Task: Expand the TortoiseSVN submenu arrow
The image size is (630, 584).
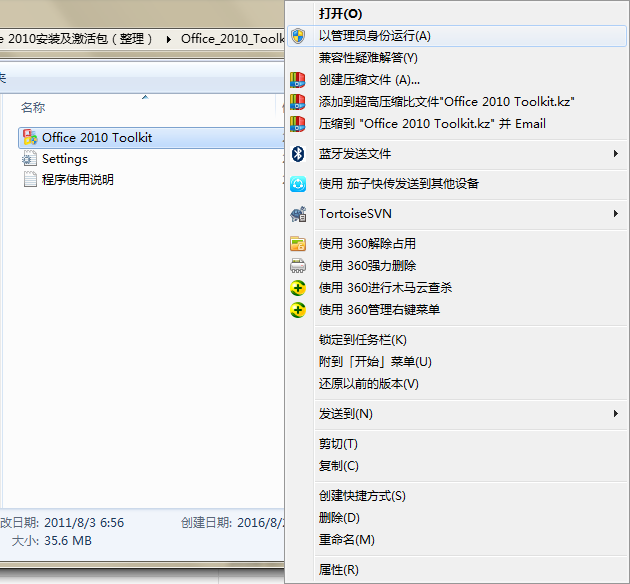Action: 616,214
